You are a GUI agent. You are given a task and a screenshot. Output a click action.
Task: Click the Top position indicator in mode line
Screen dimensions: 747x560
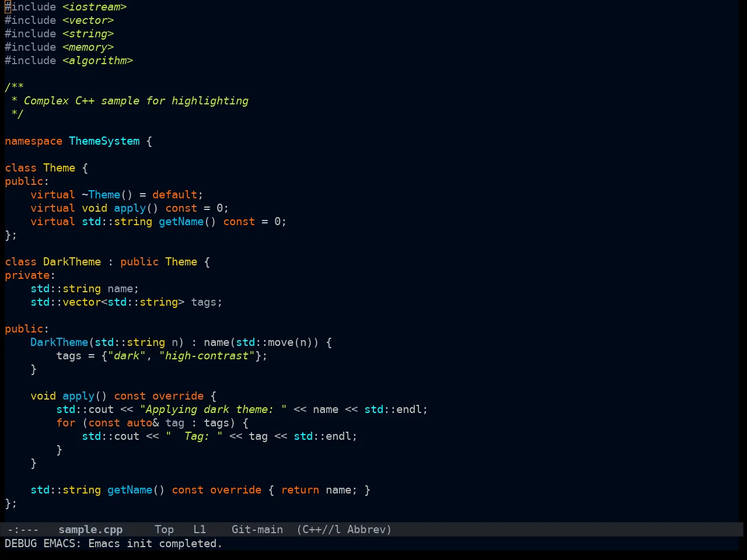click(x=164, y=530)
